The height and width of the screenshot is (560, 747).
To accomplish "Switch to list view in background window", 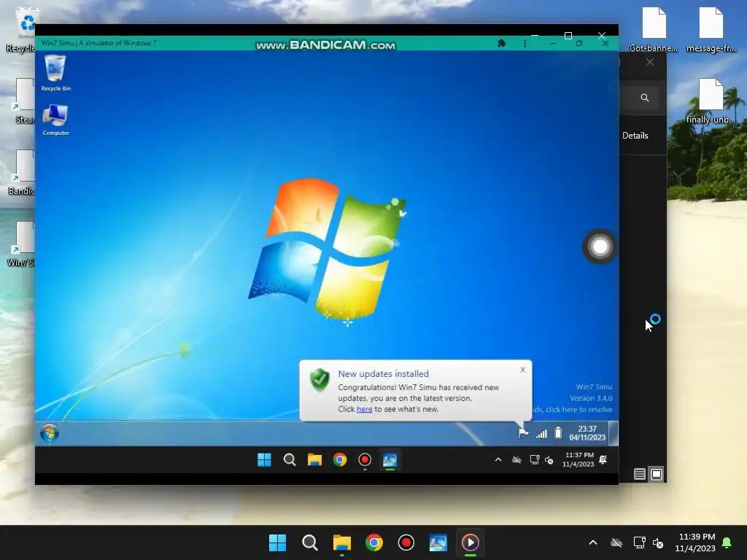I will click(x=639, y=474).
